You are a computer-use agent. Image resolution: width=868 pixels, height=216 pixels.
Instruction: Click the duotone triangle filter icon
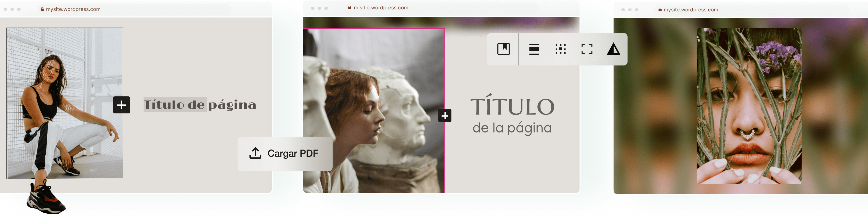(x=614, y=49)
